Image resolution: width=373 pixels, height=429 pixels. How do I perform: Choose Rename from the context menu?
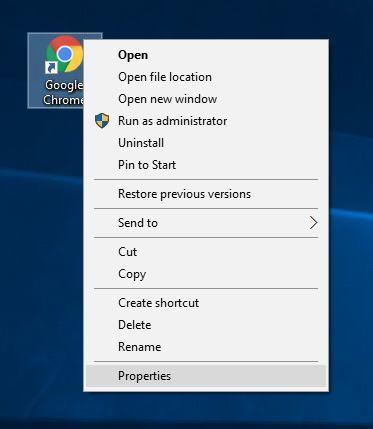click(x=206, y=347)
